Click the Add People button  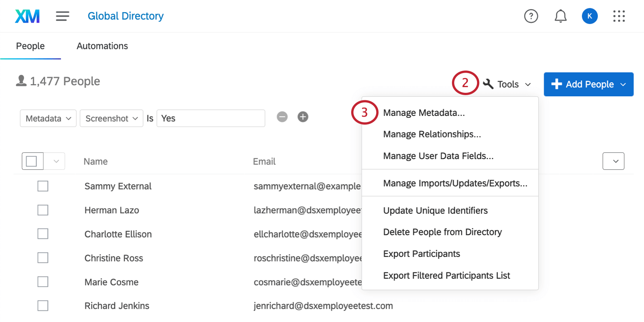click(x=588, y=84)
